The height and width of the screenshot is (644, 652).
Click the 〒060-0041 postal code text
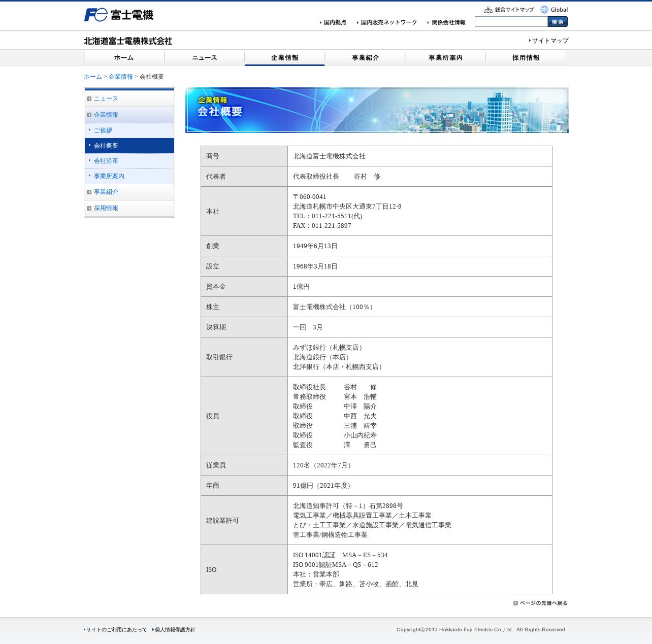(x=310, y=197)
